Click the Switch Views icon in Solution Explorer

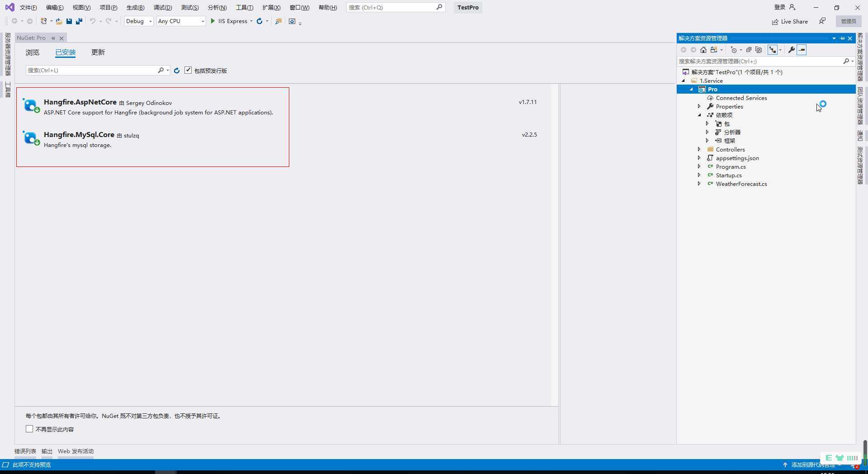click(714, 50)
